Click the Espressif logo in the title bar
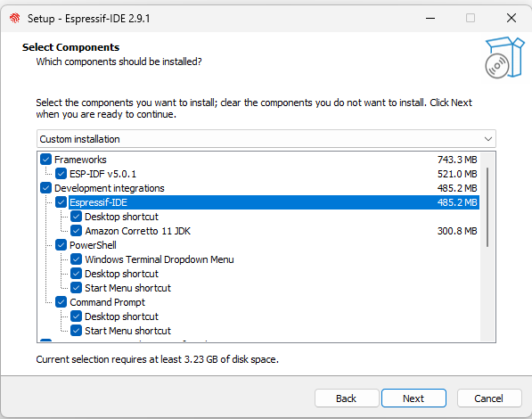 [15, 18]
